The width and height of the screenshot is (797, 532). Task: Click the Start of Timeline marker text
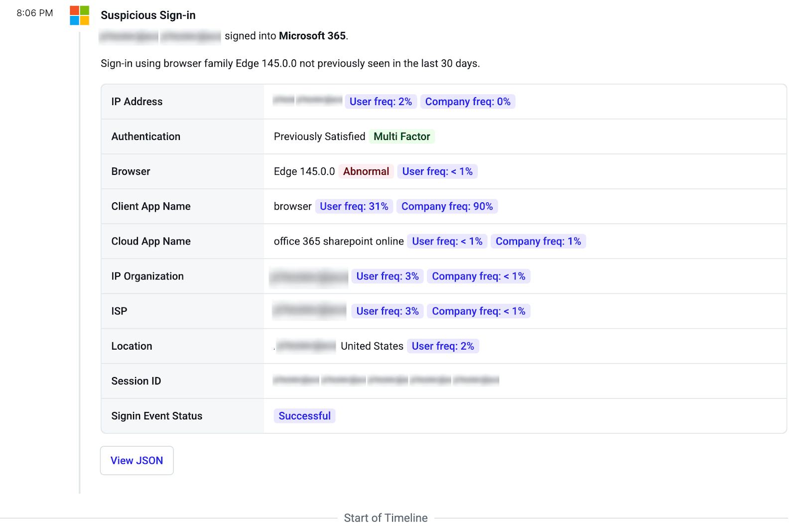[x=386, y=518]
